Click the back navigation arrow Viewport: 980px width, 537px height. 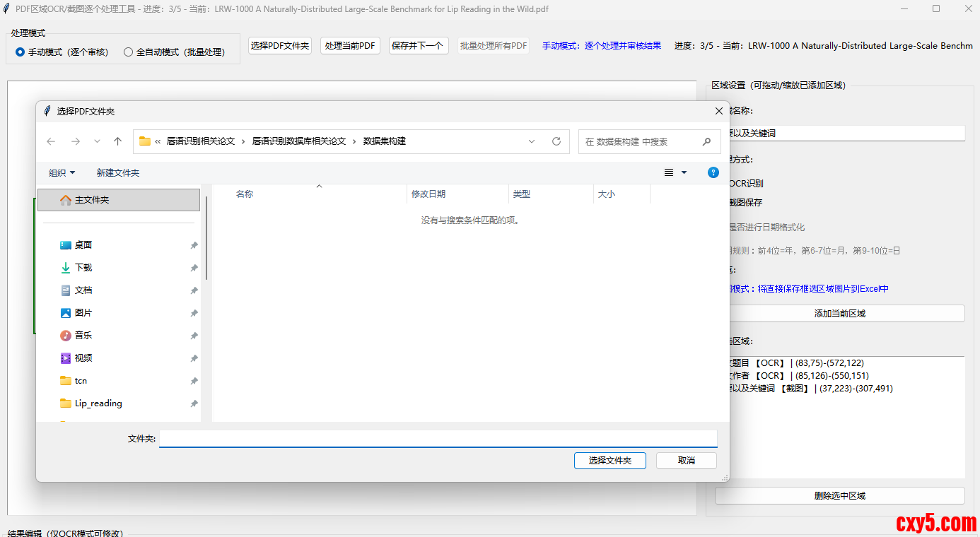coord(51,141)
